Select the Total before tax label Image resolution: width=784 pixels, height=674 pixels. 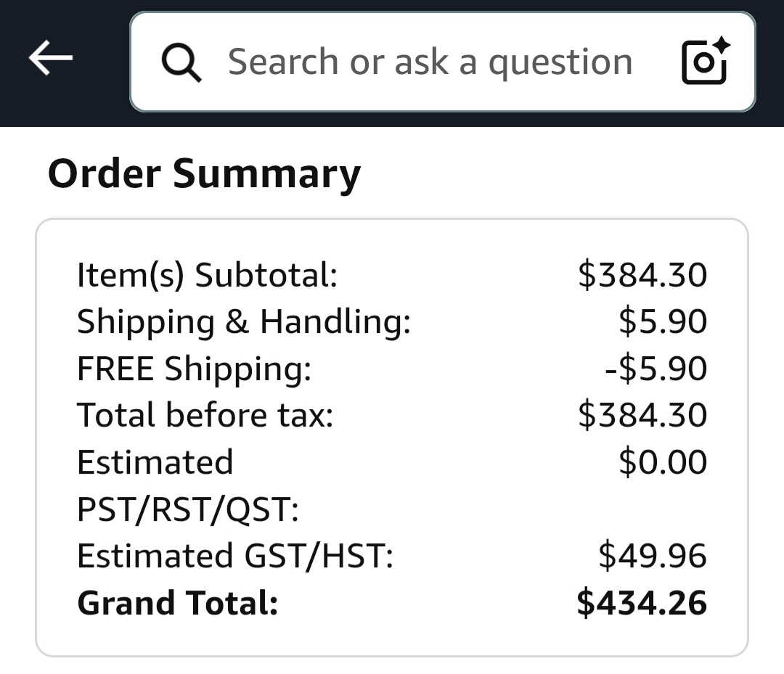coord(205,415)
